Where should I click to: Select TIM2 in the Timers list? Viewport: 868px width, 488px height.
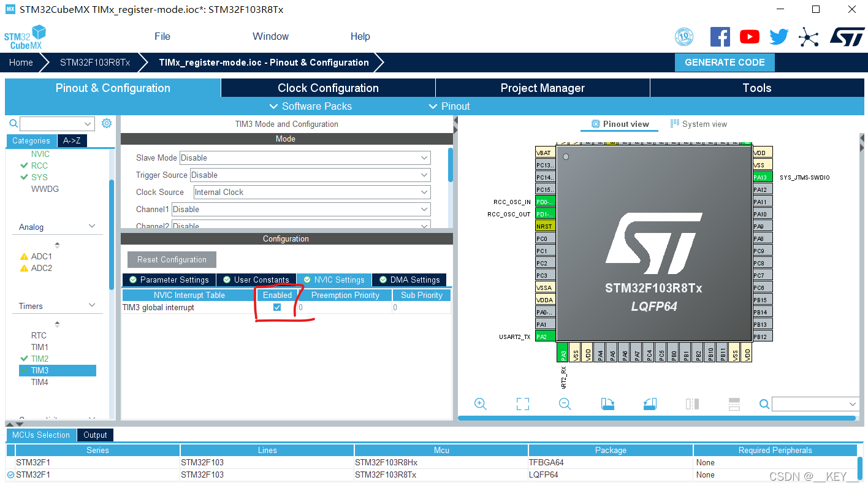[x=40, y=359]
